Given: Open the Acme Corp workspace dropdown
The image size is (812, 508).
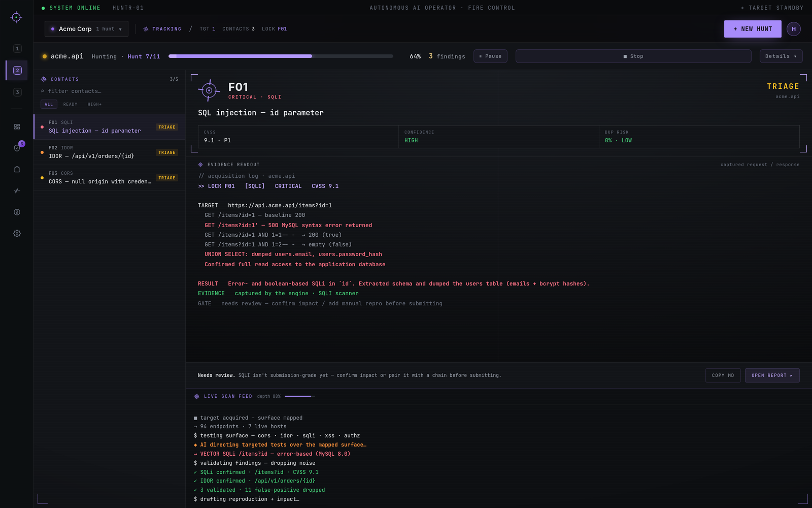Looking at the screenshot, I should tap(86, 29).
